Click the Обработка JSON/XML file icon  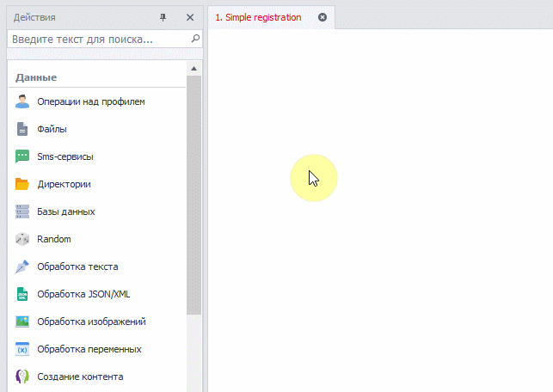[22, 294]
